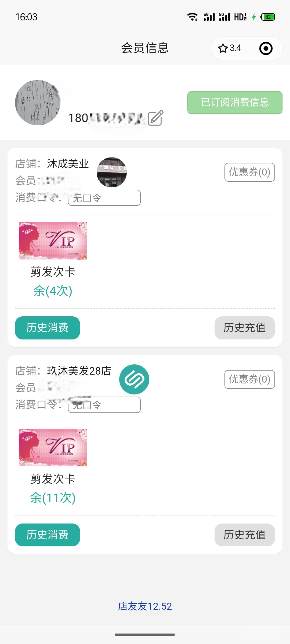View 历史消费 for 沐成美业
Image resolution: width=290 pixels, height=644 pixels.
[48, 328]
